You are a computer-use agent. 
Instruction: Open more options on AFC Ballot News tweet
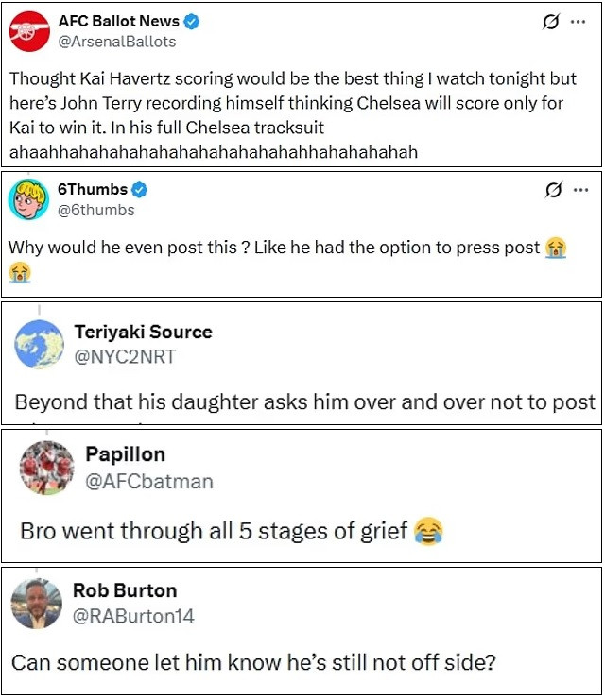(579, 22)
